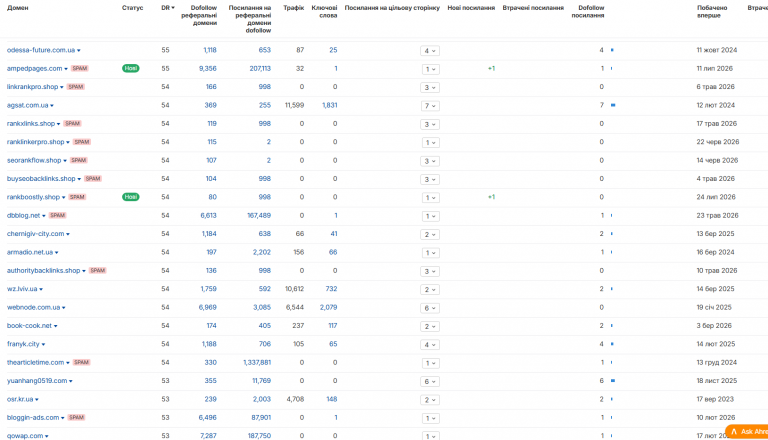The height and width of the screenshot is (440, 768).
Task: Click the SPAM badge beside linkrankpro.shop
Action: [75, 87]
